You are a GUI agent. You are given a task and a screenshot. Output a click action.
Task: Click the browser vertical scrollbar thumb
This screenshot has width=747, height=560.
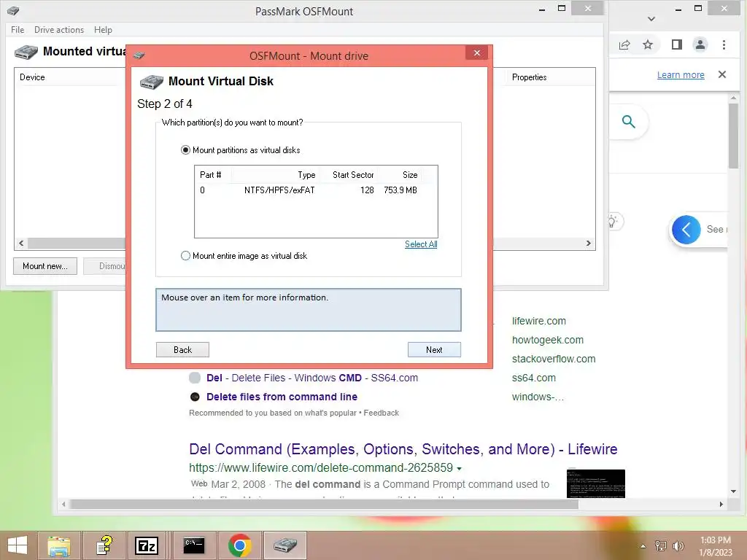(x=733, y=136)
